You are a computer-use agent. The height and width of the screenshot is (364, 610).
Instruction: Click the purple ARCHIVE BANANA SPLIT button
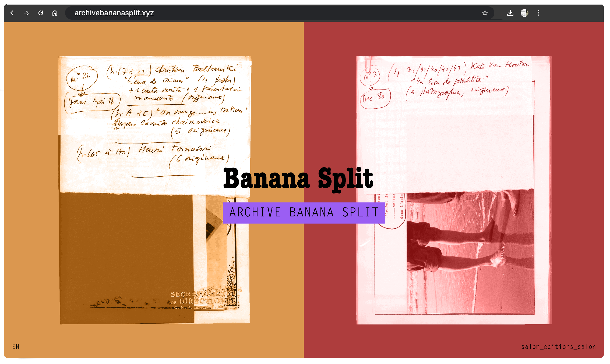coord(304,213)
